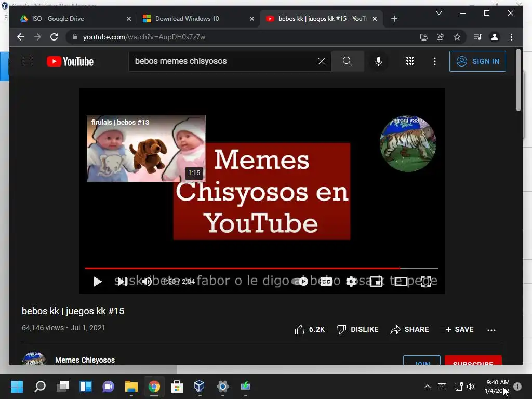Open player settings gear
The height and width of the screenshot is (399, 532).
[x=351, y=282]
